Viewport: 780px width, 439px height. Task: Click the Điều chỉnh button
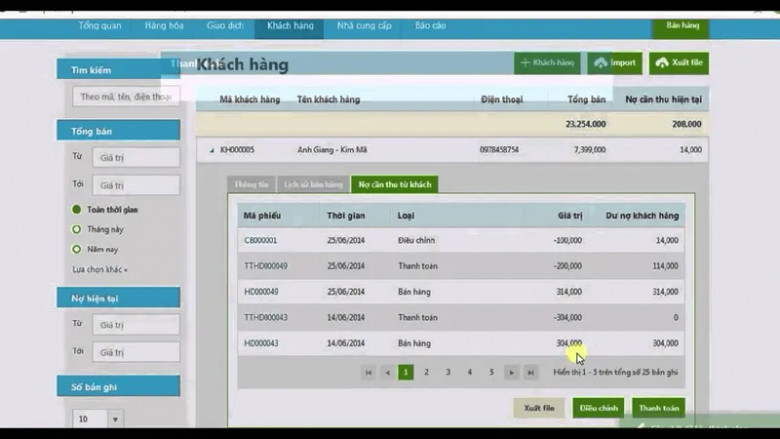point(598,408)
